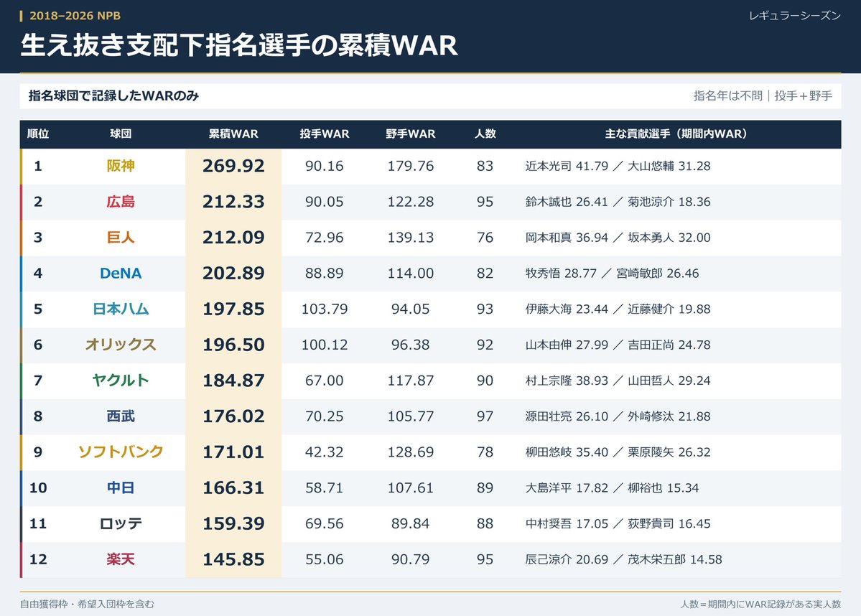Click cumulative WAR value 184.87

click(233, 380)
